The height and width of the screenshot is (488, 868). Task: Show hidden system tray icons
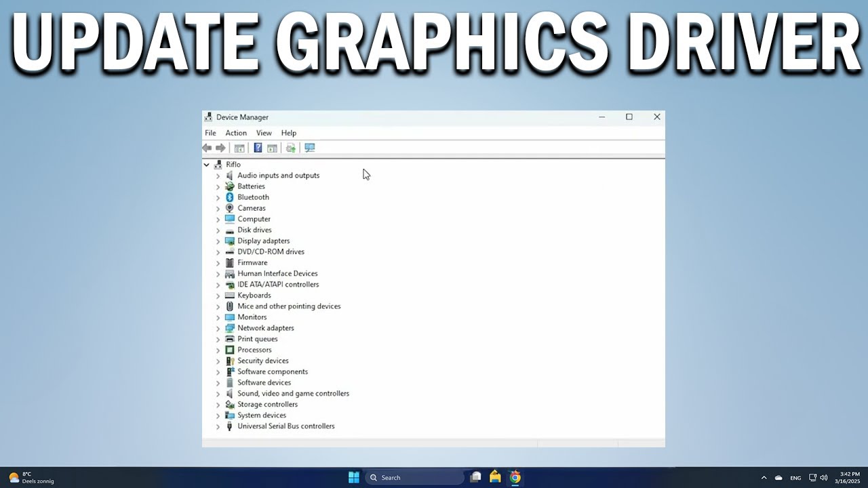(764, 477)
